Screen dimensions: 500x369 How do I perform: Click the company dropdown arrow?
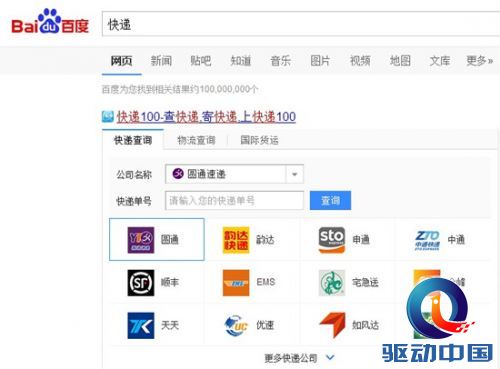[x=294, y=174]
